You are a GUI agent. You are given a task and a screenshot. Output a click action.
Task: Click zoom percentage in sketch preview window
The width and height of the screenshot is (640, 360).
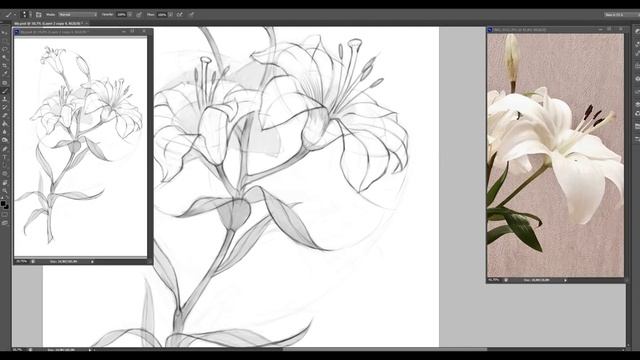(x=21, y=261)
